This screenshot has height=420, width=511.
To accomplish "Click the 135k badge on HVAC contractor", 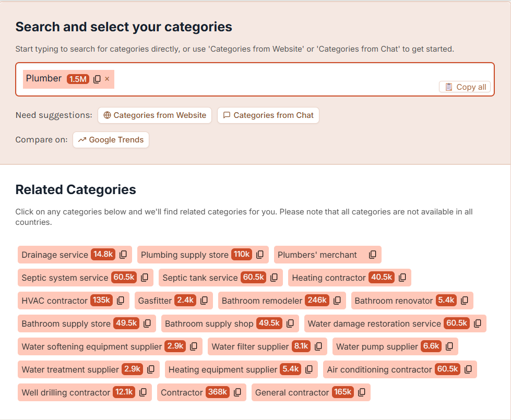I will [101, 300].
